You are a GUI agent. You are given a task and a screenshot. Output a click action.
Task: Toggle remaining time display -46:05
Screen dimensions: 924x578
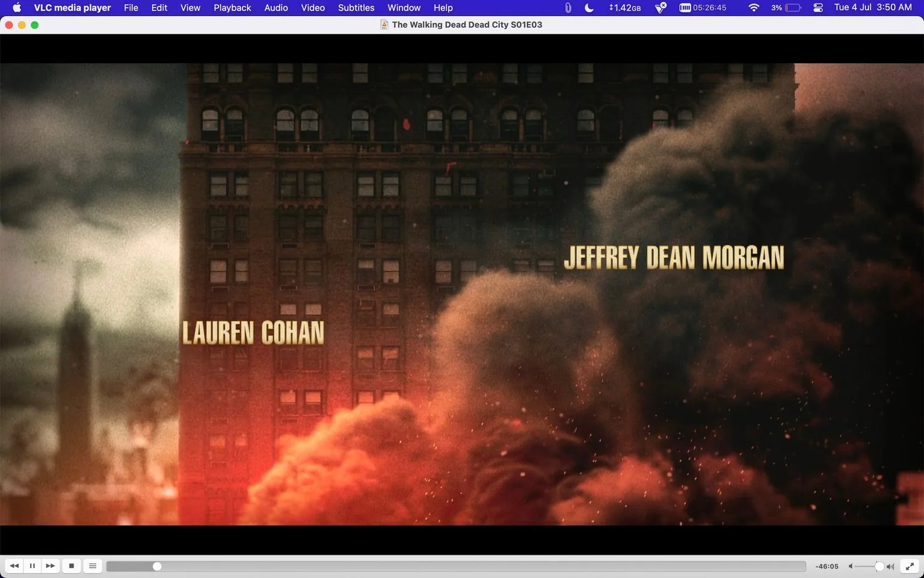point(827,567)
